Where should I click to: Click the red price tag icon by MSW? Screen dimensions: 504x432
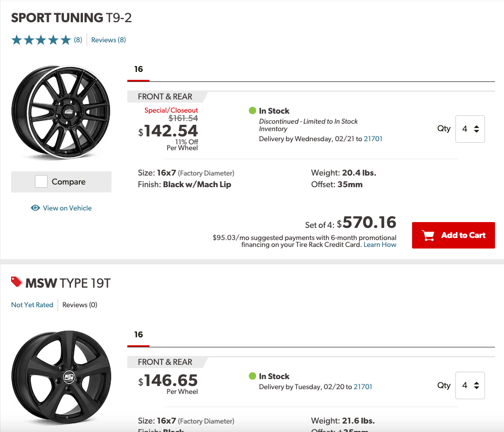click(17, 282)
